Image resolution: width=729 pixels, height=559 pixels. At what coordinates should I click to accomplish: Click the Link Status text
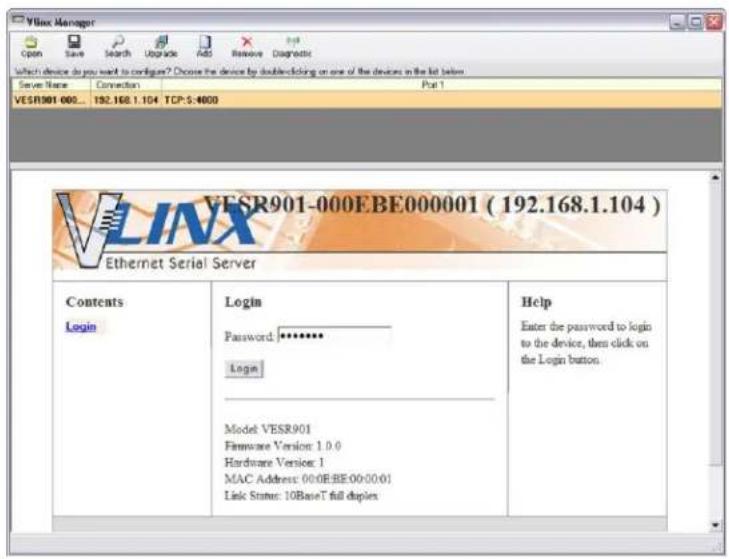[x=301, y=496]
